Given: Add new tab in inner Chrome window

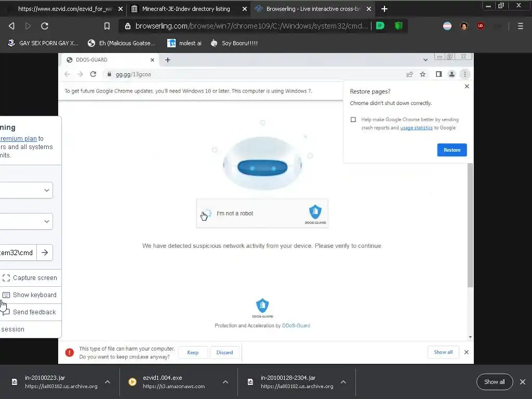Looking at the screenshot, I should tap(168, 60).
